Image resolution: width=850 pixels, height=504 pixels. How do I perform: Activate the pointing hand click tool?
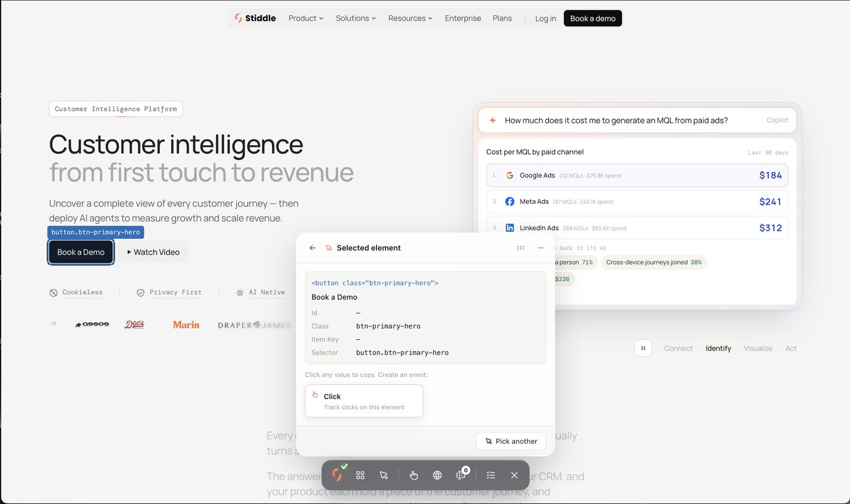413,475
